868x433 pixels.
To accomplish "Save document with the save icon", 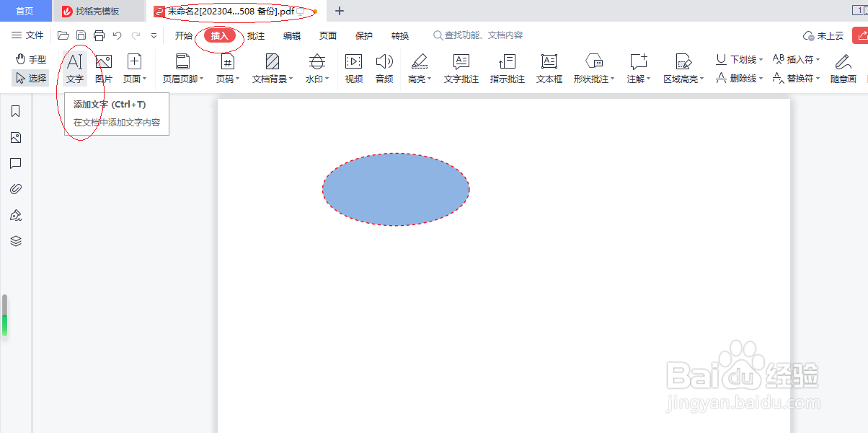I will 81,35.
